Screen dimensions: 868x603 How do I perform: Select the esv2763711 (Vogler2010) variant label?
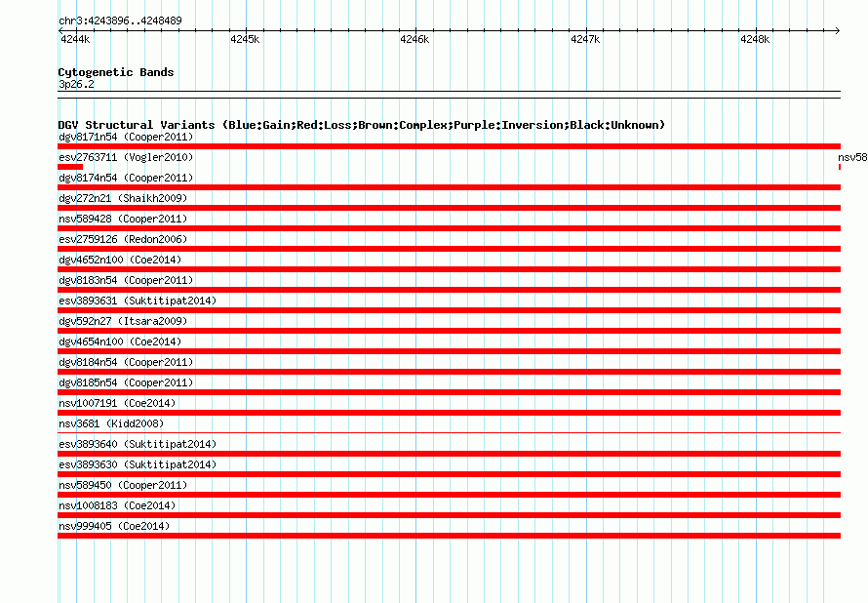coord(126,157)
